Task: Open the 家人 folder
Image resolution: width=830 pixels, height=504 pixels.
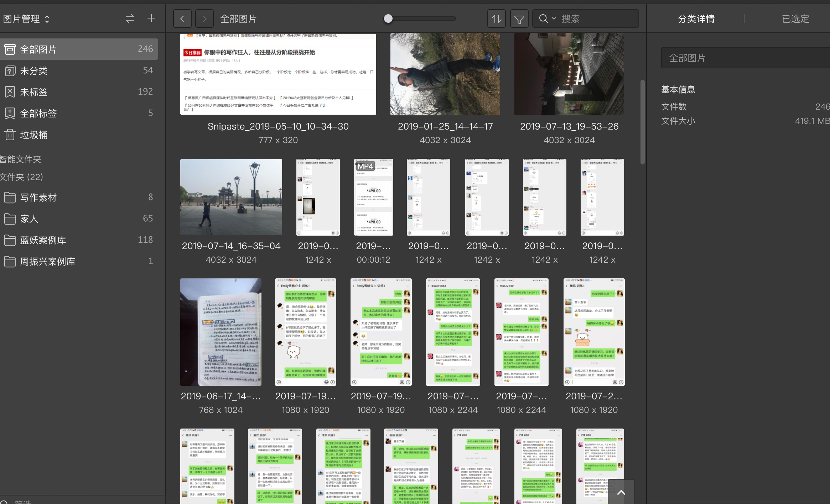Action: (x=79, y=219)
